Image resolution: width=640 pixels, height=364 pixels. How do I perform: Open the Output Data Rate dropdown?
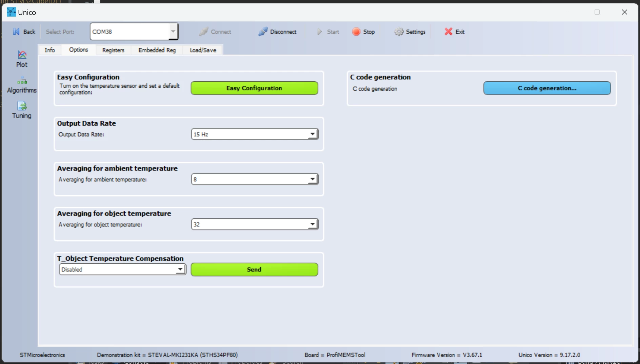point(312,134)
